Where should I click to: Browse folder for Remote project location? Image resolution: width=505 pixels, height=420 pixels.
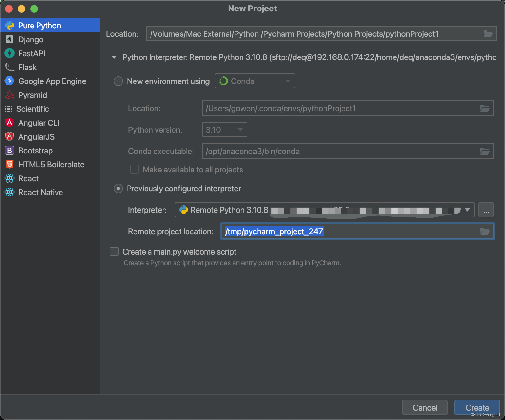pos(485,231)
